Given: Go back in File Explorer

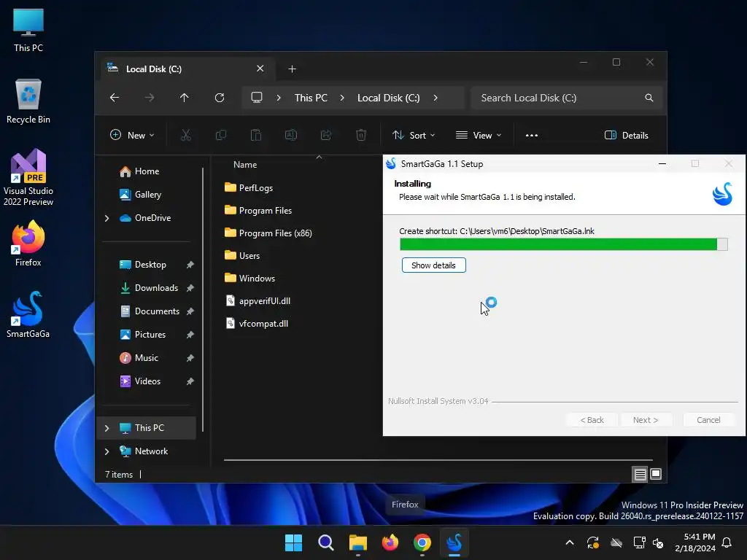Looking at the screenshot, I should click(x=115, y=98).
